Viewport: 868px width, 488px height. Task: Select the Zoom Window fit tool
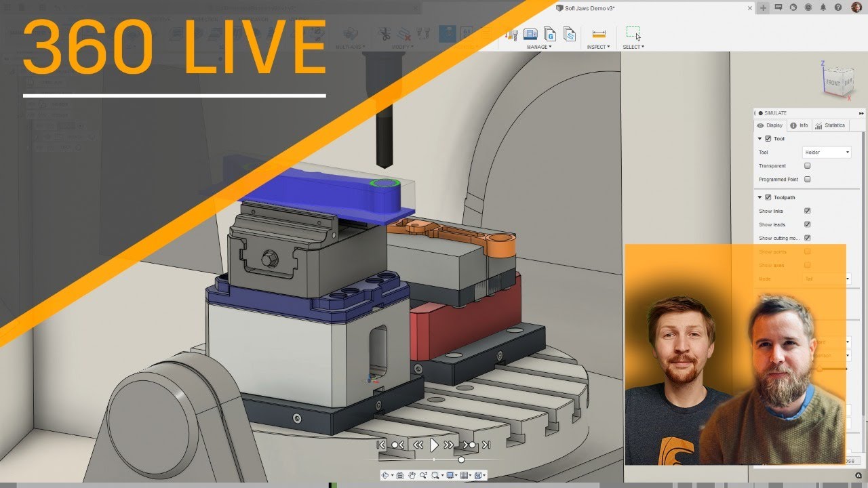click(x=435, y=475)
